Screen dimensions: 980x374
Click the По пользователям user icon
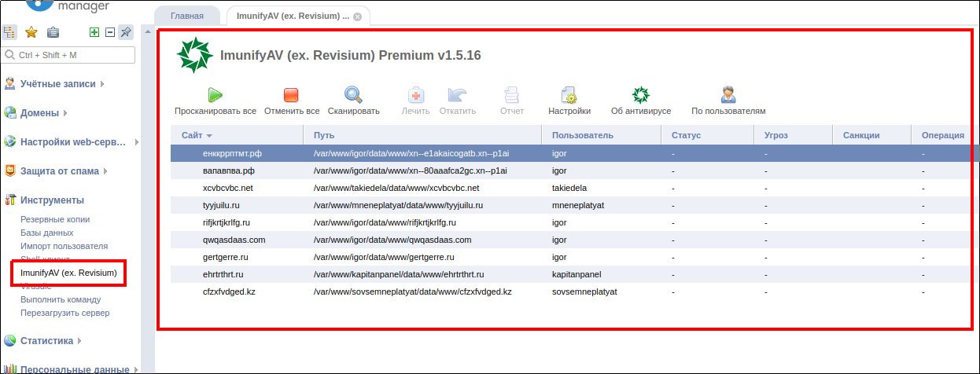coord(728,95)
